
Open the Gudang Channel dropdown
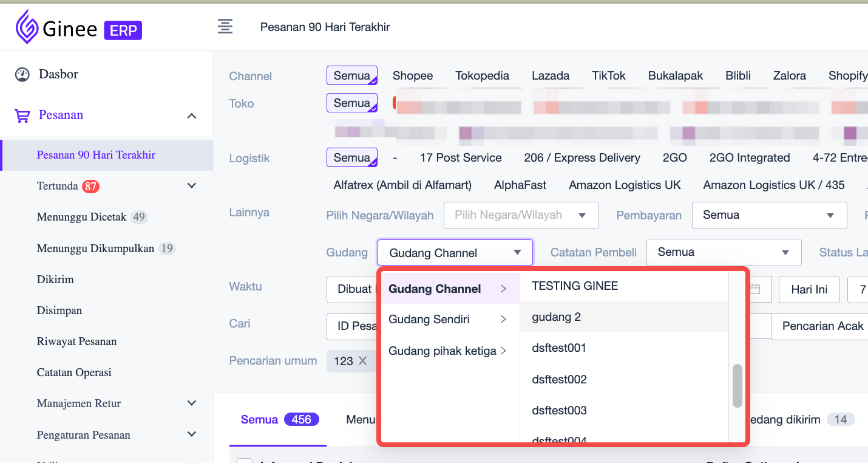point(455,253)
